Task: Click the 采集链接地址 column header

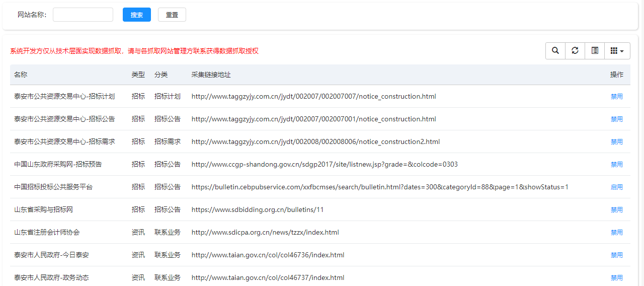Action: click(211, 75)
